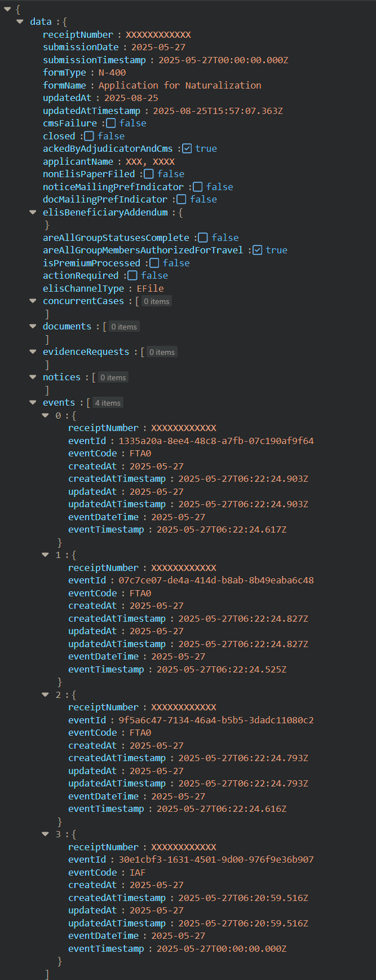This screenshot has height=980, width=376.
Task: Collapse event item 3
Action: tap(46, 834)
